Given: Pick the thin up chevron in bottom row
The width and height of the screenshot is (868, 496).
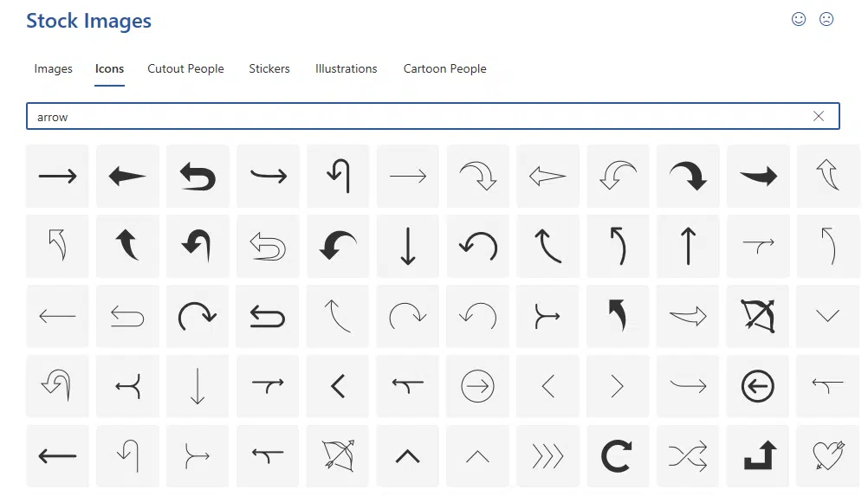Looking at the screenshot, I should (x=477, y=456).
